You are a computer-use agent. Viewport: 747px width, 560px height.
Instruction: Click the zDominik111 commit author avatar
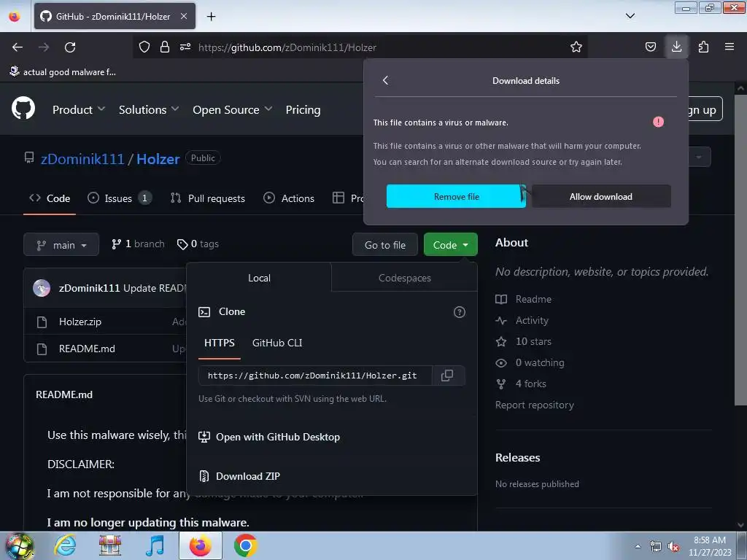(42, 287)
